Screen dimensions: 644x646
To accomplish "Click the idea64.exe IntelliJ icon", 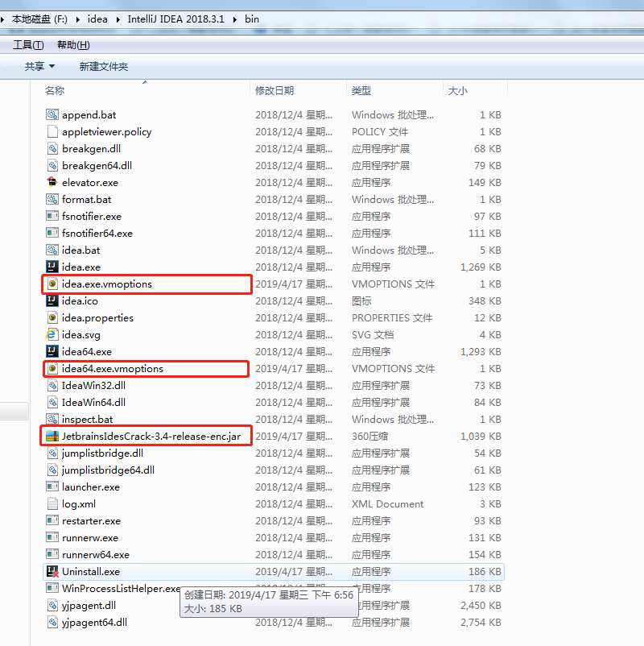I will [52, 351].
